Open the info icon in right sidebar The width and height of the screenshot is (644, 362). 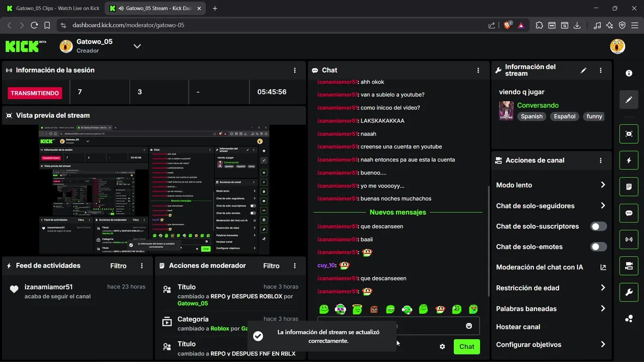tap(629, 73)
